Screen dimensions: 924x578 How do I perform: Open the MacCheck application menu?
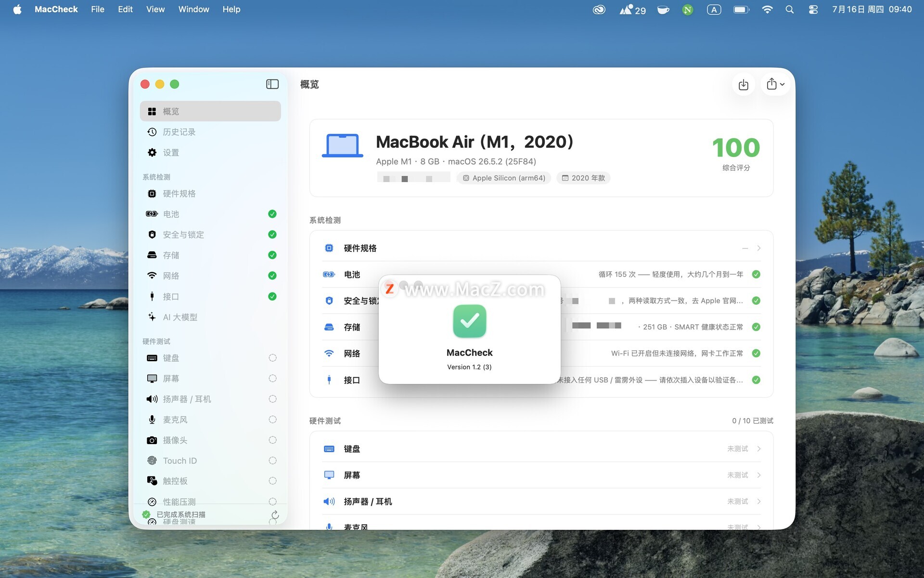(x=56, y=9)
